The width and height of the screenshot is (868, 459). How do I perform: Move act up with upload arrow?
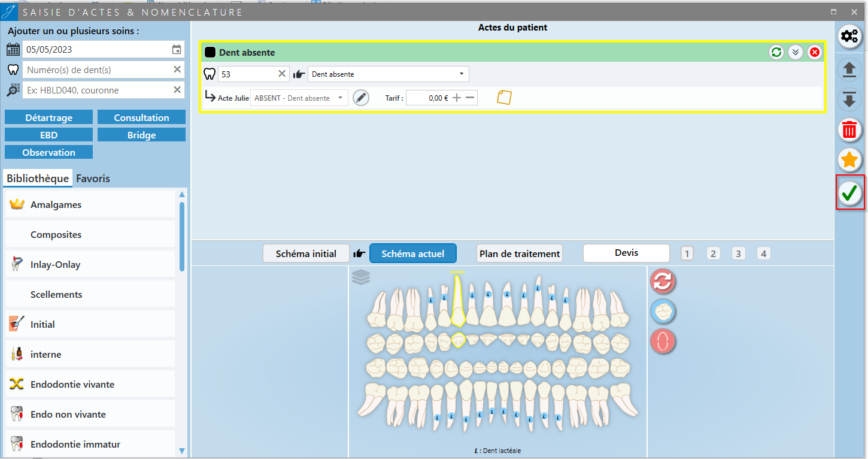click(x=849, y=68)
